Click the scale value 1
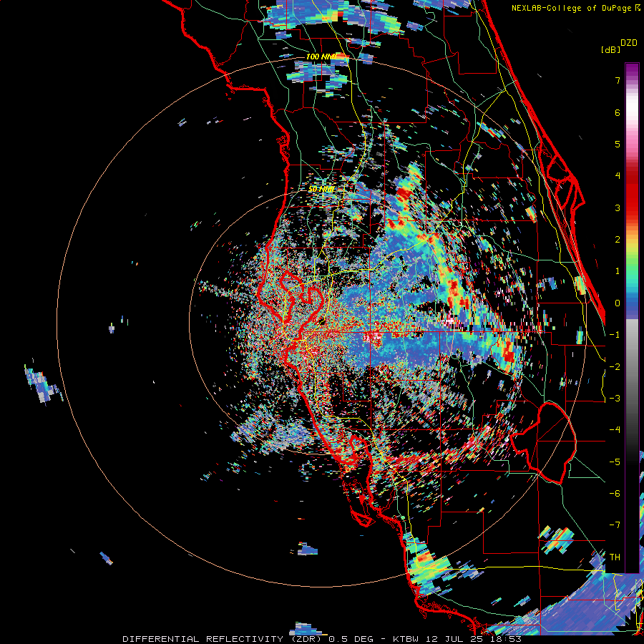The width and height of the screenshot is (644, 644). [618, 271]
